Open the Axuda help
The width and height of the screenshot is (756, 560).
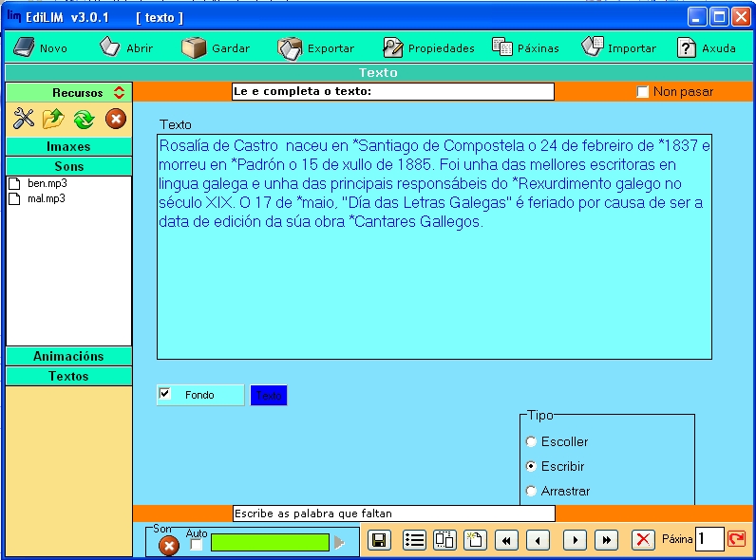(707, 48)
